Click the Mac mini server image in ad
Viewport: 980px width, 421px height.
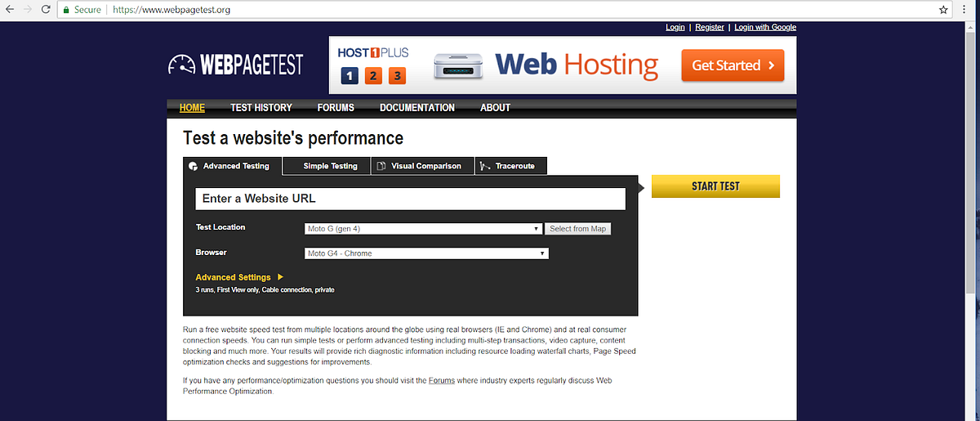pos(459,66)
